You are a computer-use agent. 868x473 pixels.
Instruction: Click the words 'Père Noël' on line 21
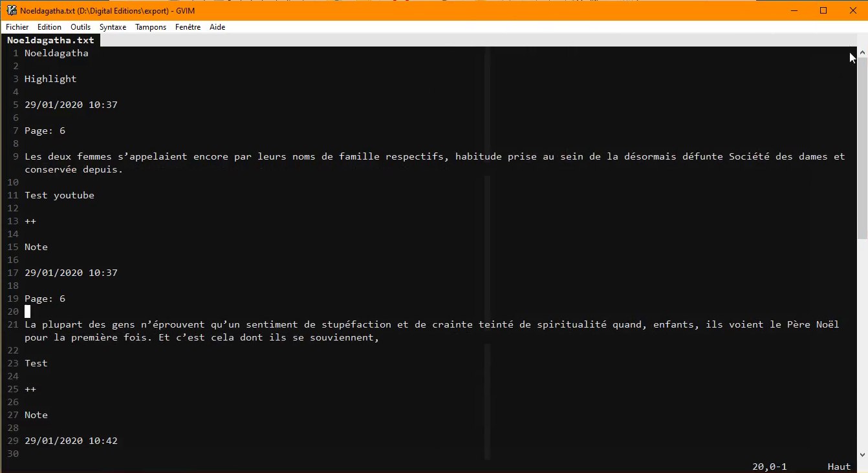pos(814,324)
